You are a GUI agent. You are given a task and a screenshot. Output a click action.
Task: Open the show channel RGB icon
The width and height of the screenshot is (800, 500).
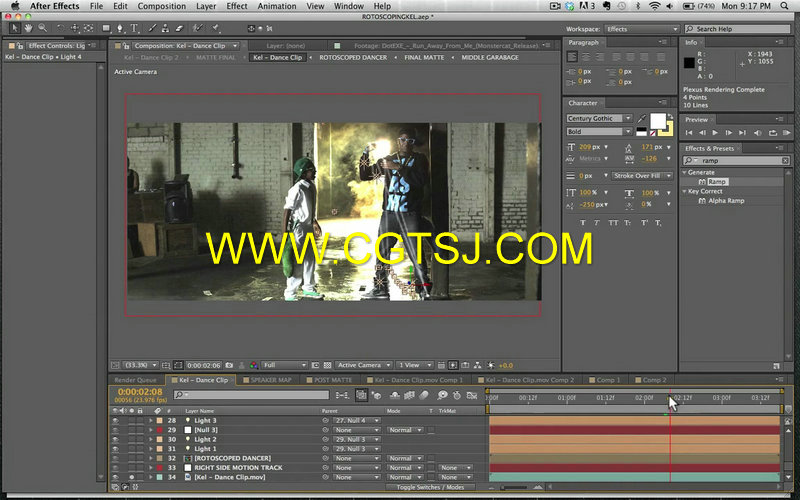254,365
